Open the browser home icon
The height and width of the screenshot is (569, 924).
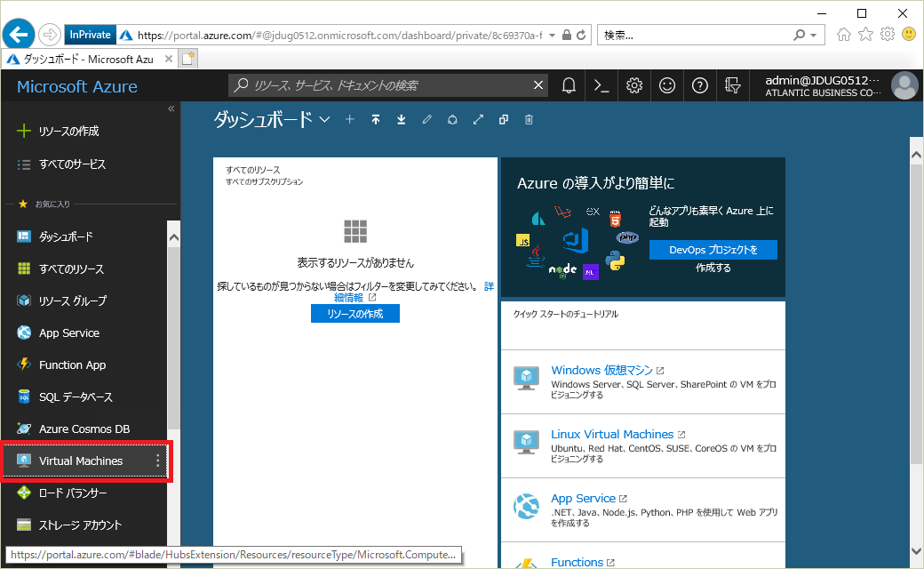(844, 35)
